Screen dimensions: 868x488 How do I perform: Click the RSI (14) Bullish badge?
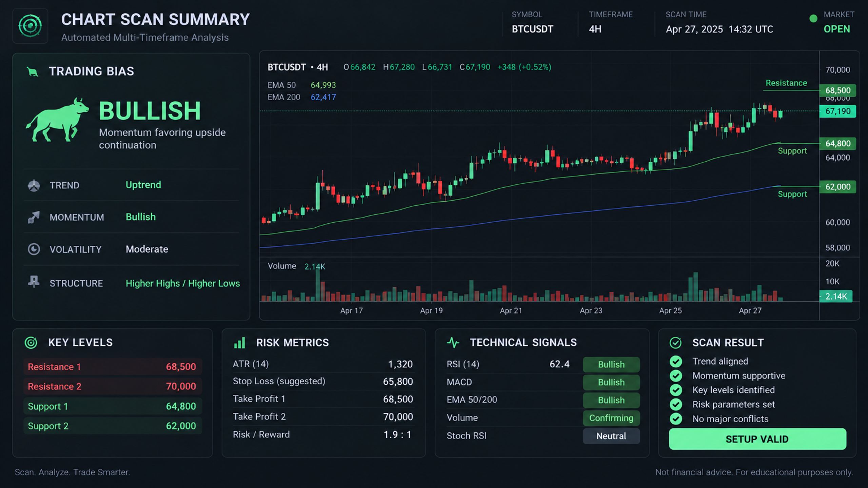(611, 365)
